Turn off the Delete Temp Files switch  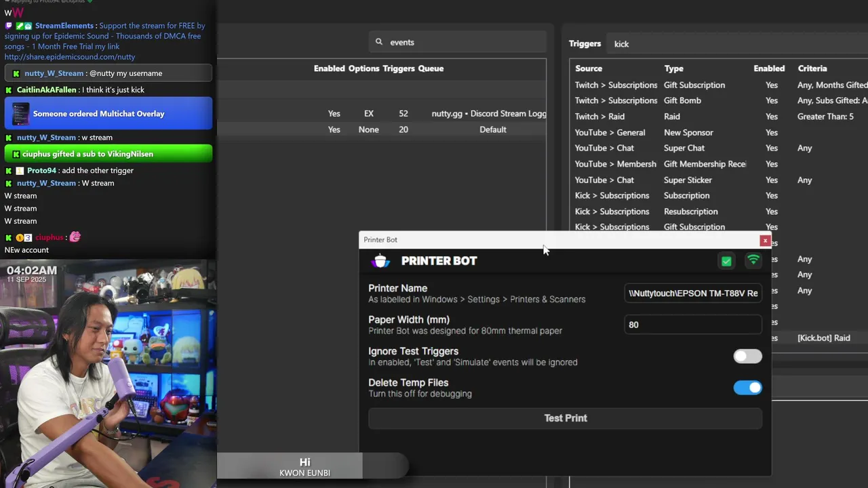point(747,388)
